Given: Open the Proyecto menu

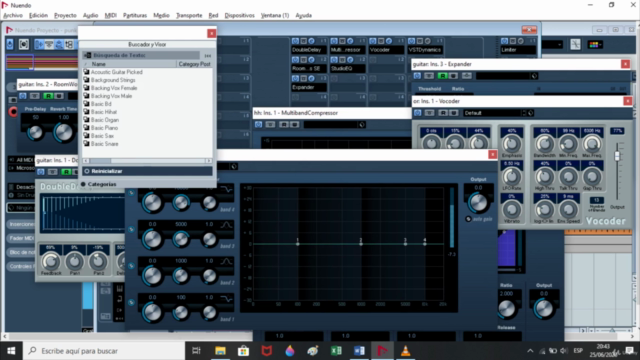Looking at the screenshot, I should click(65, 15).
